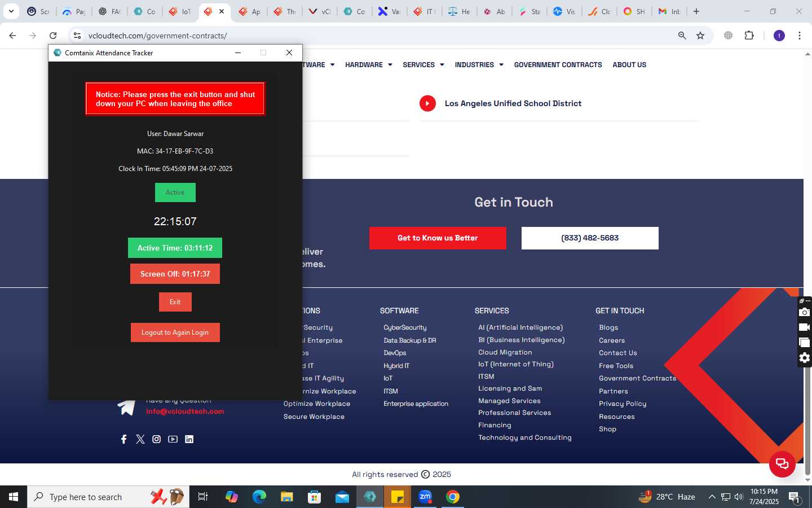Call (833) 482-5683 button
This screenshot has width=812, height=508.
(590, 238)
